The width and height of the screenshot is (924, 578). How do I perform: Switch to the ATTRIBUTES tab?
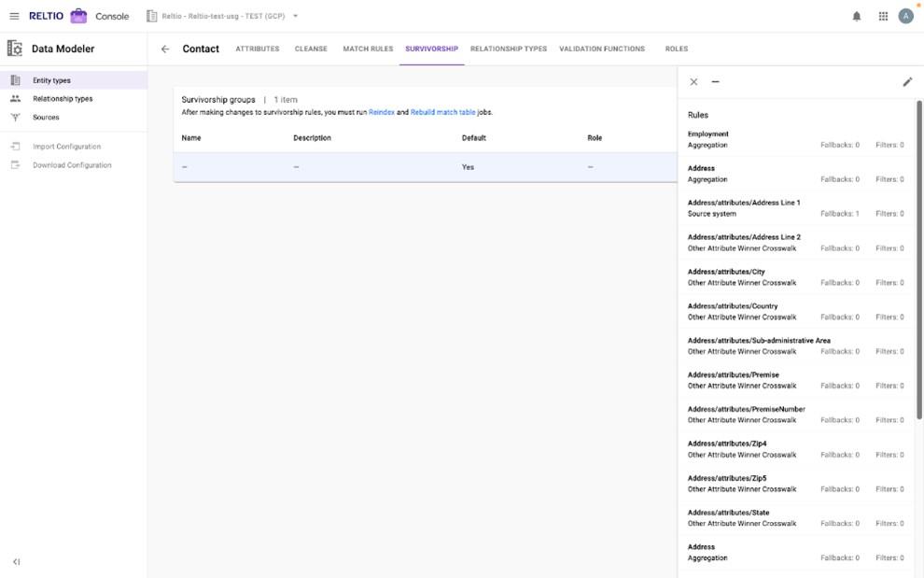[x=258, y=48]
